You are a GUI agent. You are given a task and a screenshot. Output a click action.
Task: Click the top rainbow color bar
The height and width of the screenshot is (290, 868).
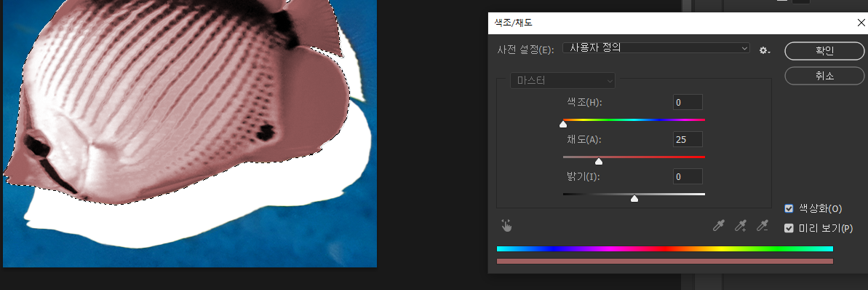665,249
